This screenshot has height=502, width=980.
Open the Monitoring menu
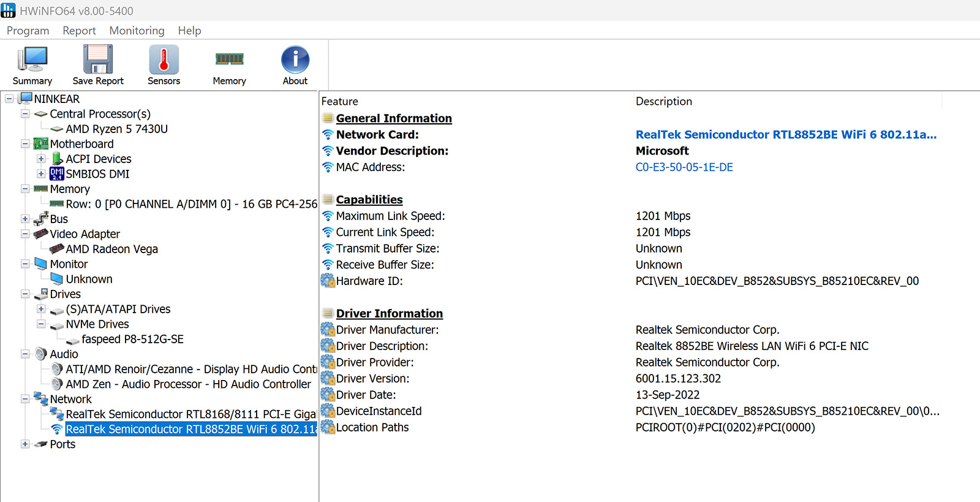pos(137,31)
